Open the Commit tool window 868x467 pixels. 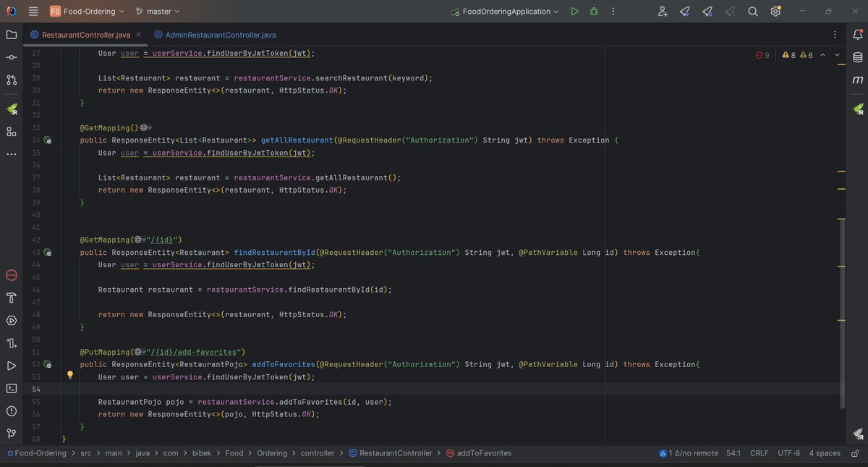point(12,57)
